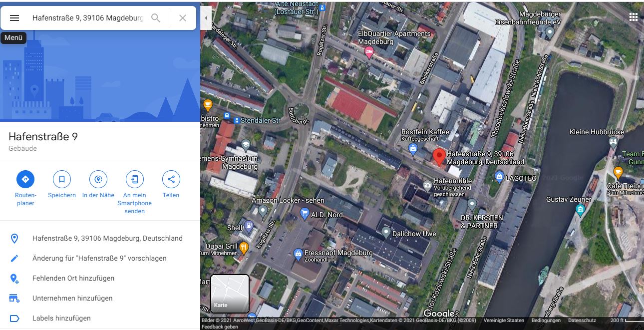The image size is (644, 330).
Task: Open the Fressnapf Magdeburg marker
Action: [298, 254]
